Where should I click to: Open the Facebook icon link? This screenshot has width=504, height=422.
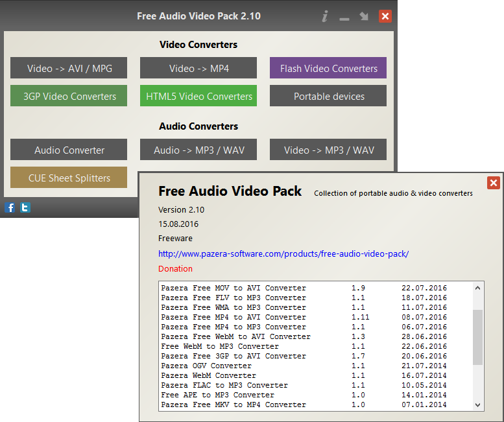pyautogui.click(x=10, y=207)
